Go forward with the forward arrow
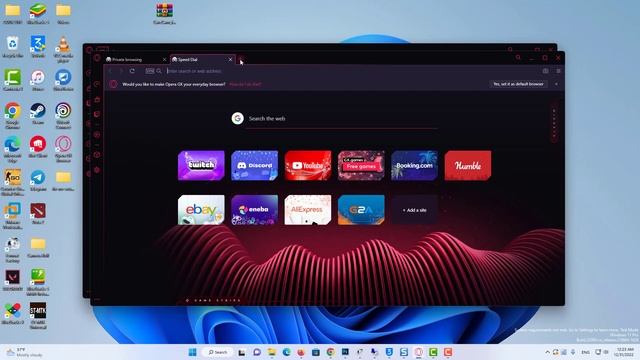640x360 pixels. click(x=121, y=71)
